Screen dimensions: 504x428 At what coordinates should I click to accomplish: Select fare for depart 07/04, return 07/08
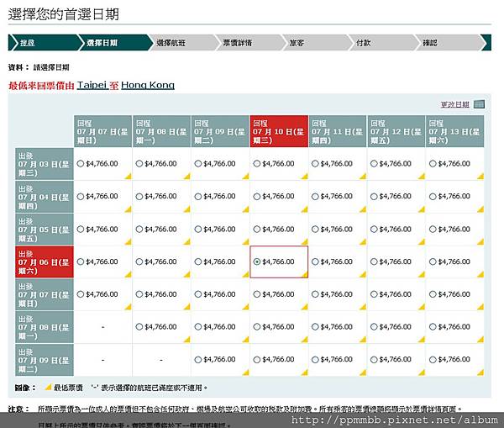(x=139, y=197)
